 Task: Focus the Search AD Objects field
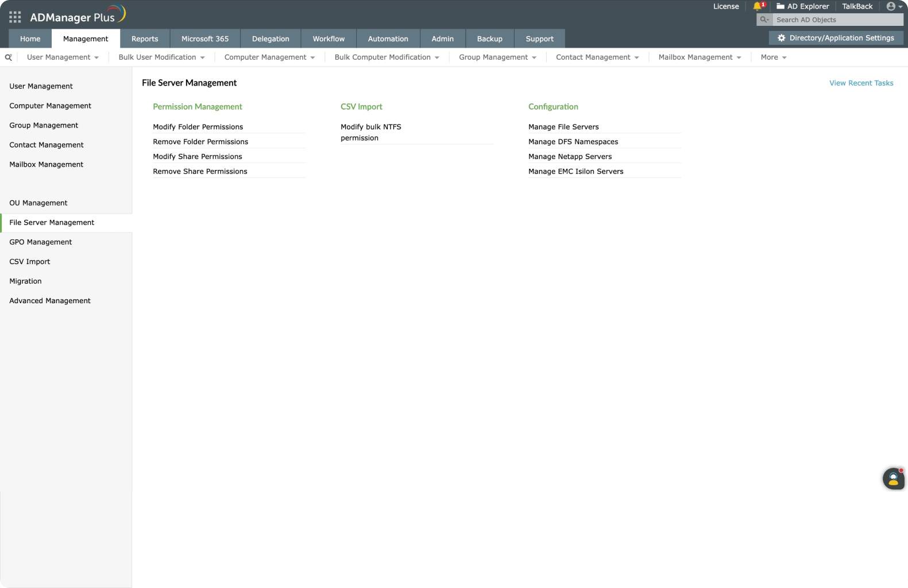838,20
